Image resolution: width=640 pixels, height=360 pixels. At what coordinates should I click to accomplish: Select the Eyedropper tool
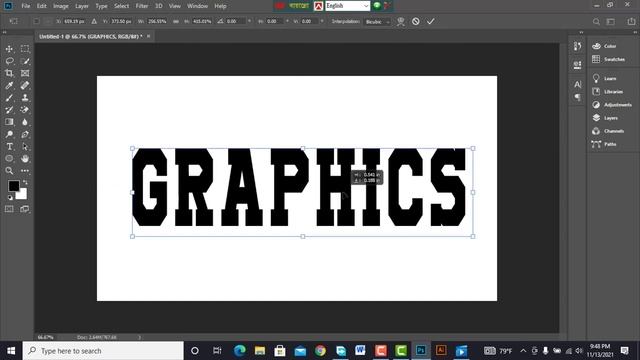point(9,85)
